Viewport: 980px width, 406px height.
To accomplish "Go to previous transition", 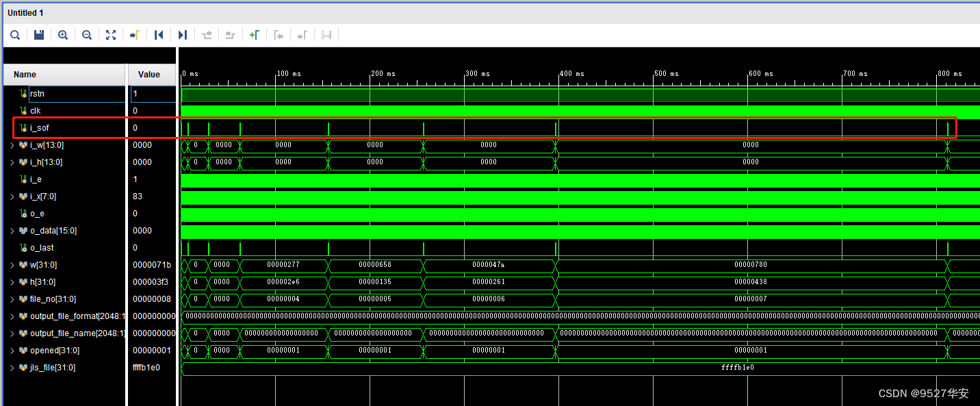I will tap(207, 35).
